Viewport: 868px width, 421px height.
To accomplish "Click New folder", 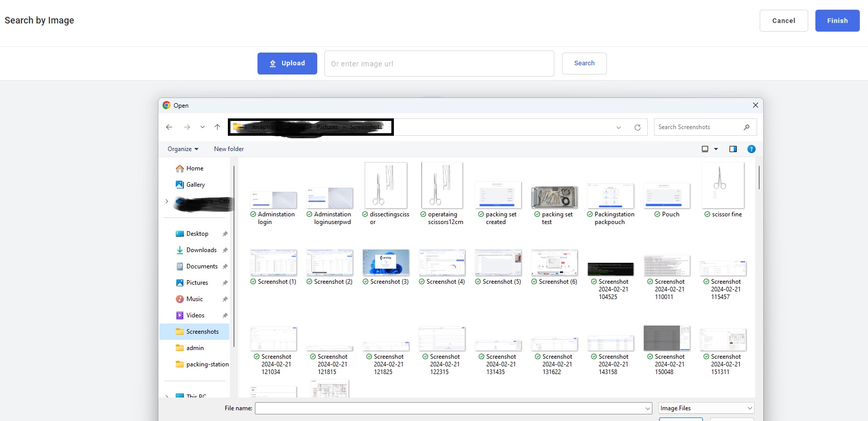I will pos(229,149).
